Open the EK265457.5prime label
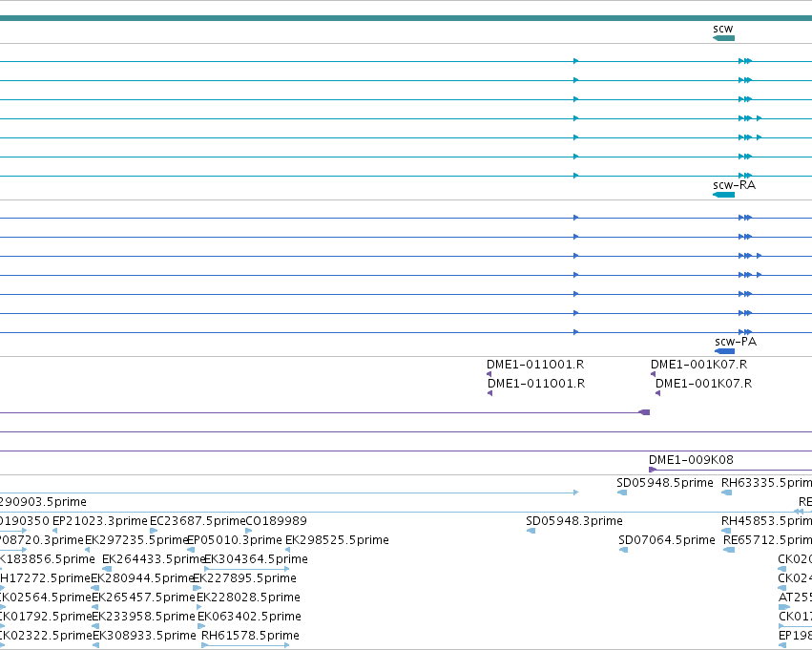The height and width of the screenshot is (650, 812). [x=143, y=598]
